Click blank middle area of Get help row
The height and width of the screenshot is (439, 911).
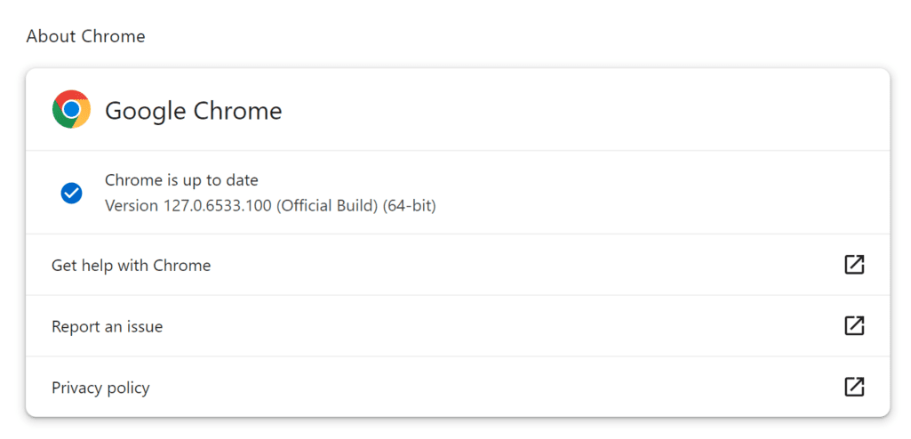coord(520,266)
